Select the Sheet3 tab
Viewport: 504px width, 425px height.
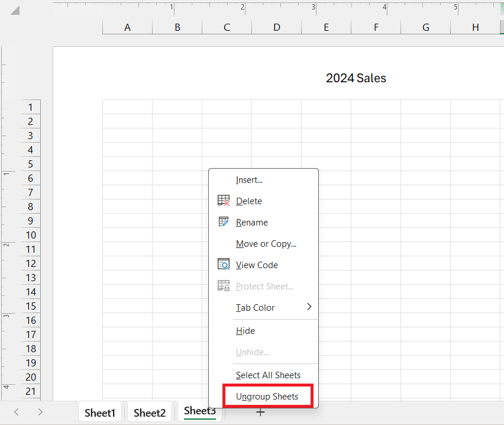[199, 411]
